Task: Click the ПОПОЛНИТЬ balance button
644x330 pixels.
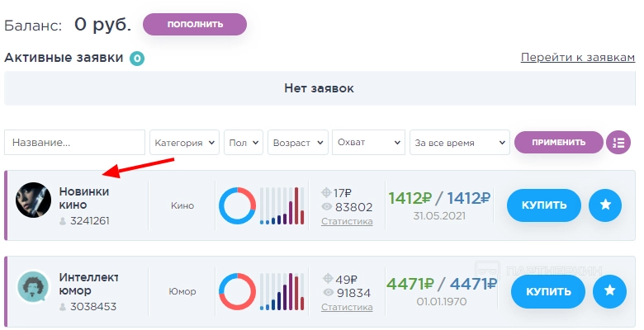Action: tap(195, 24)
